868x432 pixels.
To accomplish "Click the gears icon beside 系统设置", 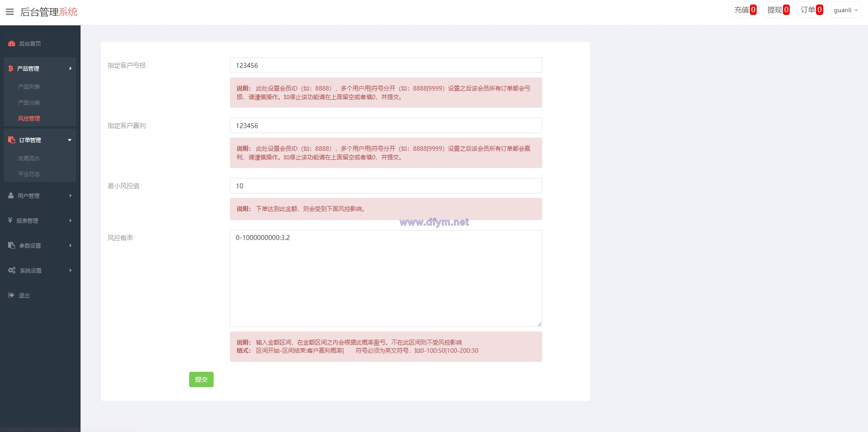I will [12, 270].
